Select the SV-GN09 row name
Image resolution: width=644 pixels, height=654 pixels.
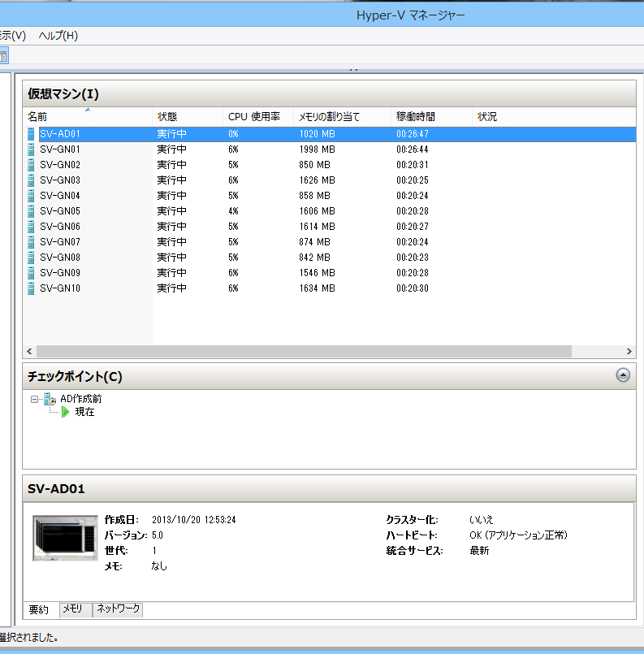[60, 273]
